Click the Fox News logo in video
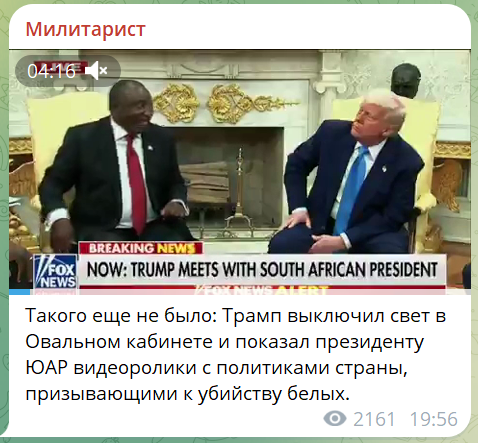The image size is (478, 443). [55, 271]
